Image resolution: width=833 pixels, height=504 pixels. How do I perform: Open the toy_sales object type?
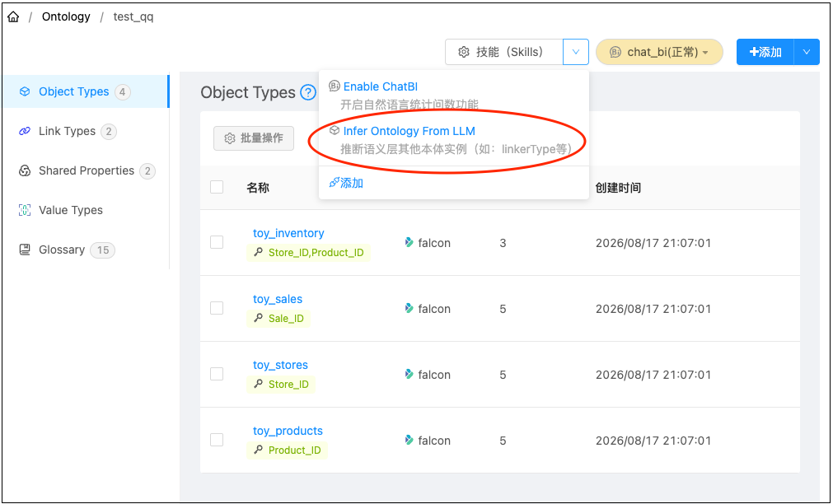[x=278, y=299]
